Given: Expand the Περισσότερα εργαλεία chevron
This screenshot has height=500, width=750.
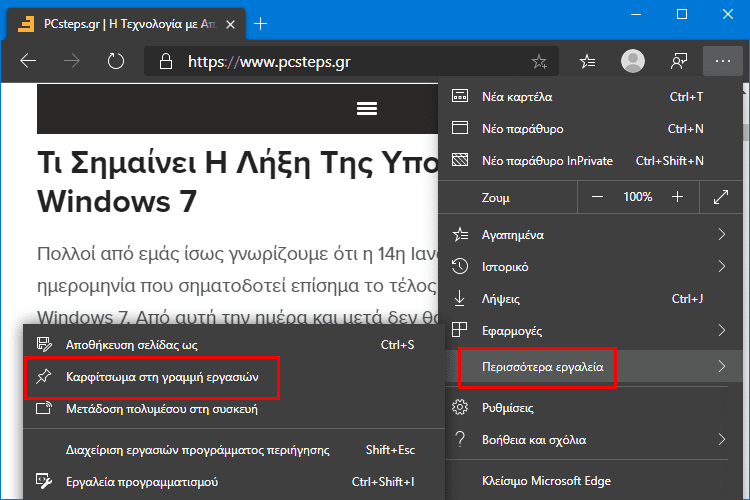Looking at the screenshot, I should point(722,367).
